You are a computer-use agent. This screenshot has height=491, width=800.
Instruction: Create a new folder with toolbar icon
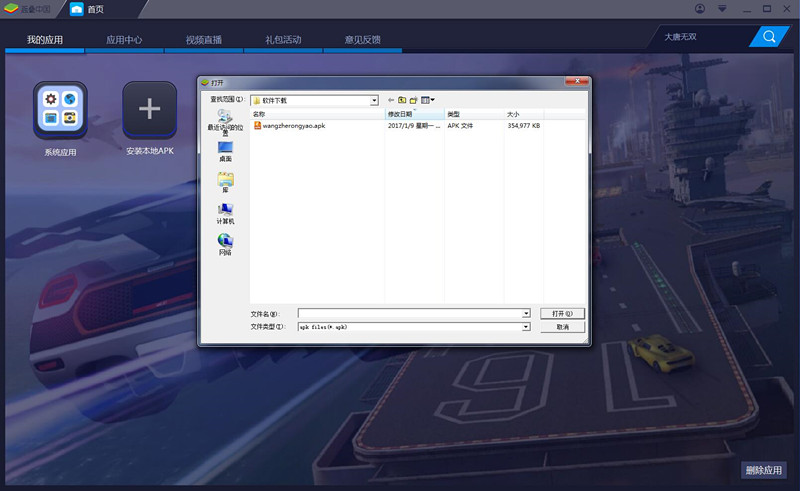414,100
